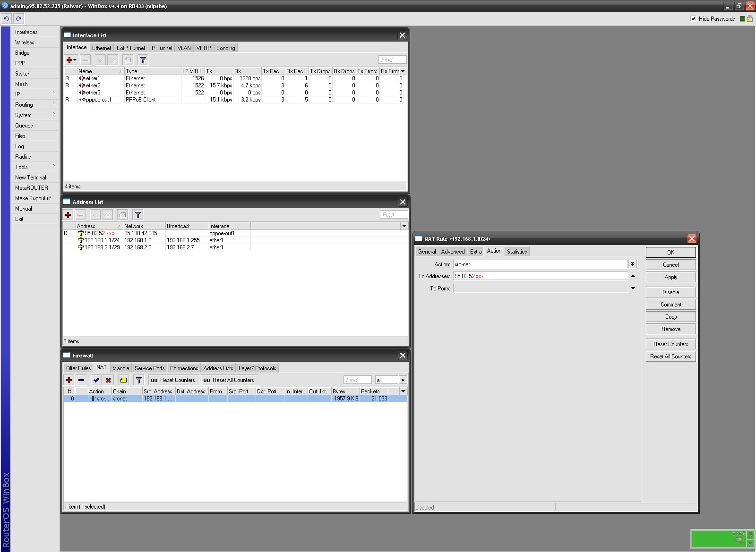Click OK in the NAT Rule dialog

coord(671,253)
